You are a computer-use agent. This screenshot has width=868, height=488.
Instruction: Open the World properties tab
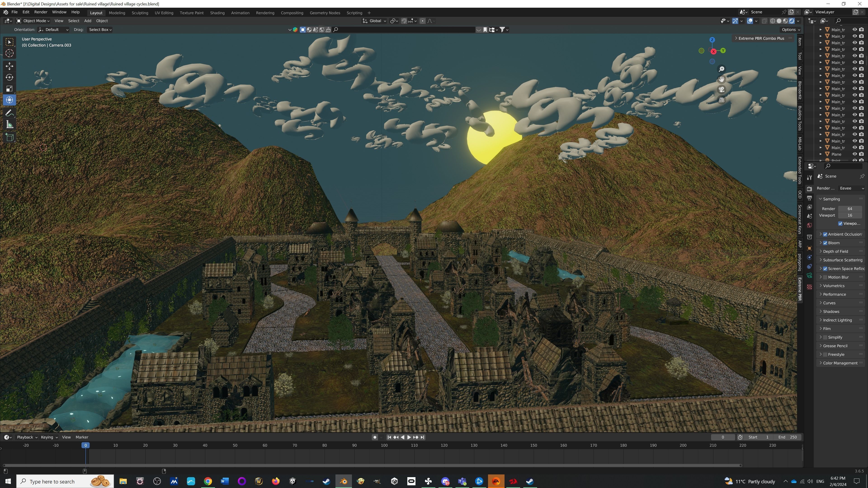pyautogui.click(x=809, y=225)
